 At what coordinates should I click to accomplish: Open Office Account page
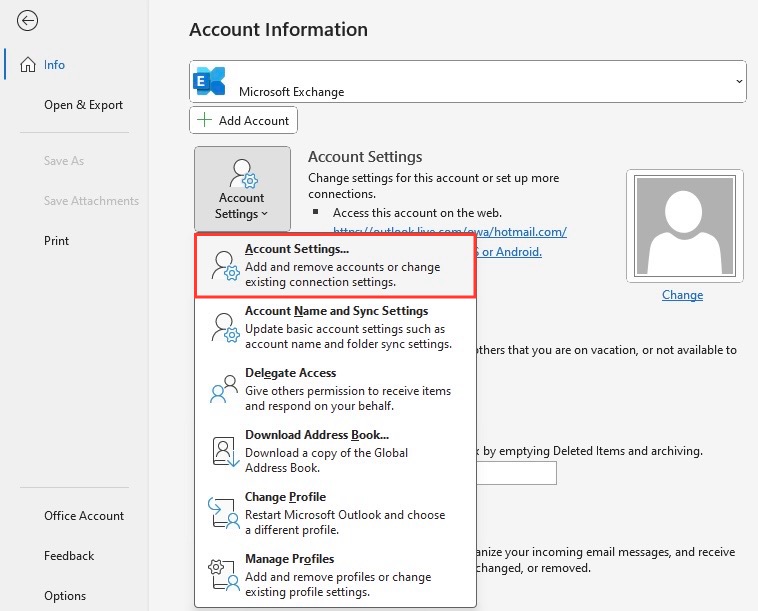point(84,516)
